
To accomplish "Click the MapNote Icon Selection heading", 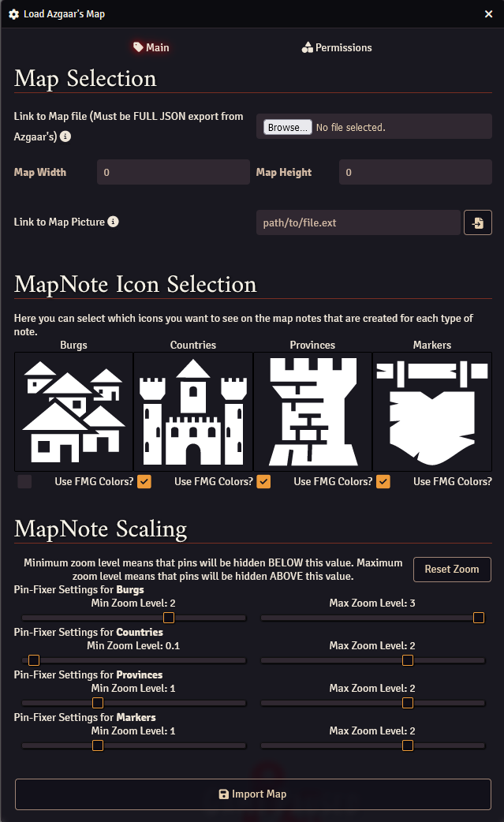I will click(136, 284).
